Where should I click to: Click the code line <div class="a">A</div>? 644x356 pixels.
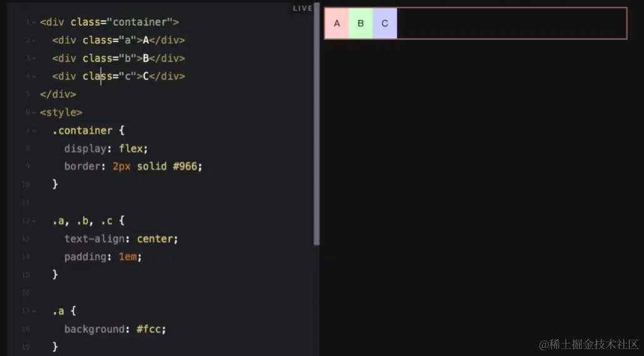click(118, 40)
